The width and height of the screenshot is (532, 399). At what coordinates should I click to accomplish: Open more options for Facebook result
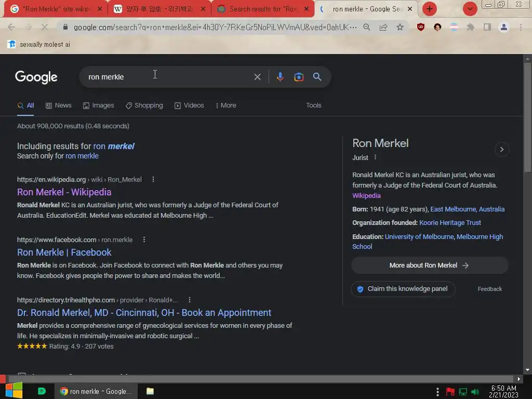pyautogui.click(x=144, y=240)
